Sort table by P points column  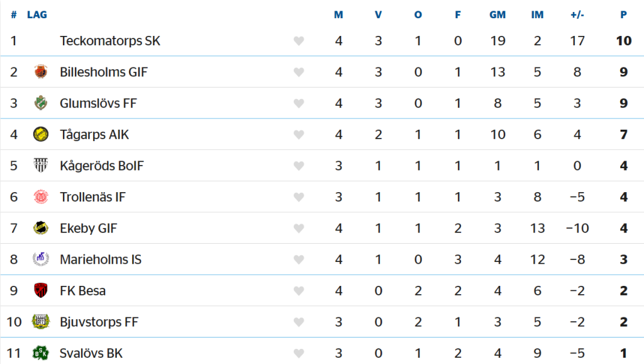tap(623, 15)
